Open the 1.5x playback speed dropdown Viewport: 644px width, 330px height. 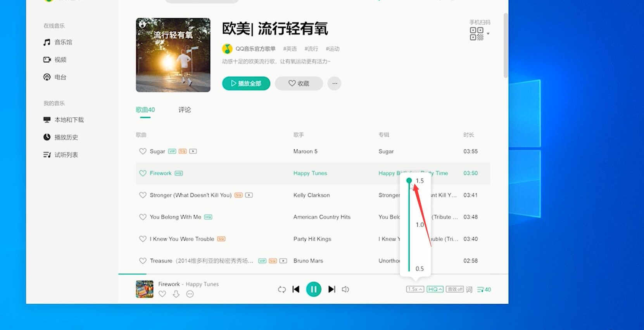click(x=415, y=289)
